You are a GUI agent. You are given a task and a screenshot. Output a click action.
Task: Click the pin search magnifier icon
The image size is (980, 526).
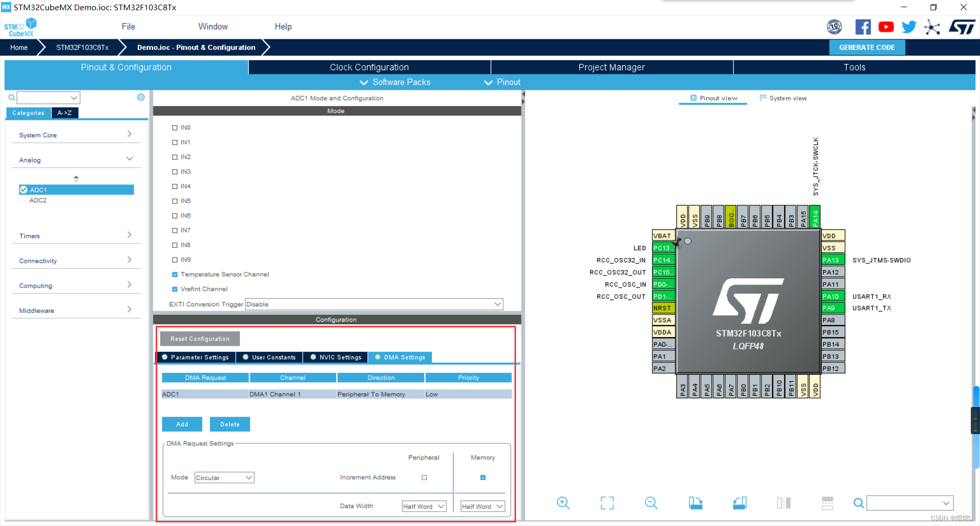(x=859, y=503)
